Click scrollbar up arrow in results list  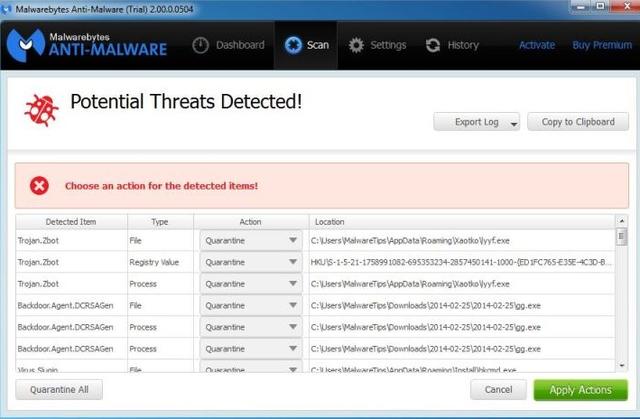pyautogui.click(x=622, y=221)
